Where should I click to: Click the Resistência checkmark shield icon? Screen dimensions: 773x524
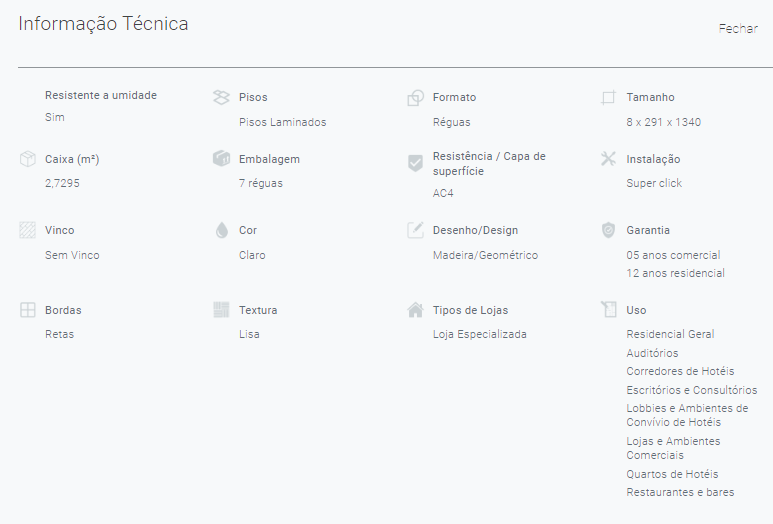pos(416,163)
